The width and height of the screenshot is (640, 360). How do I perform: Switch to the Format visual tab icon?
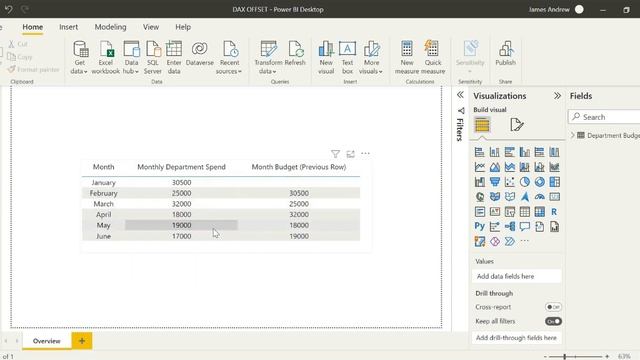[516, 125]
